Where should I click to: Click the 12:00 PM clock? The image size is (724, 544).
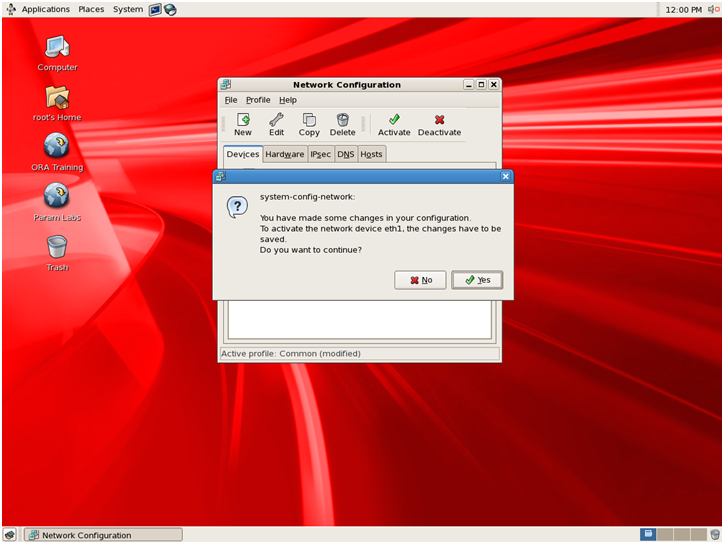(x=683, y=10)
